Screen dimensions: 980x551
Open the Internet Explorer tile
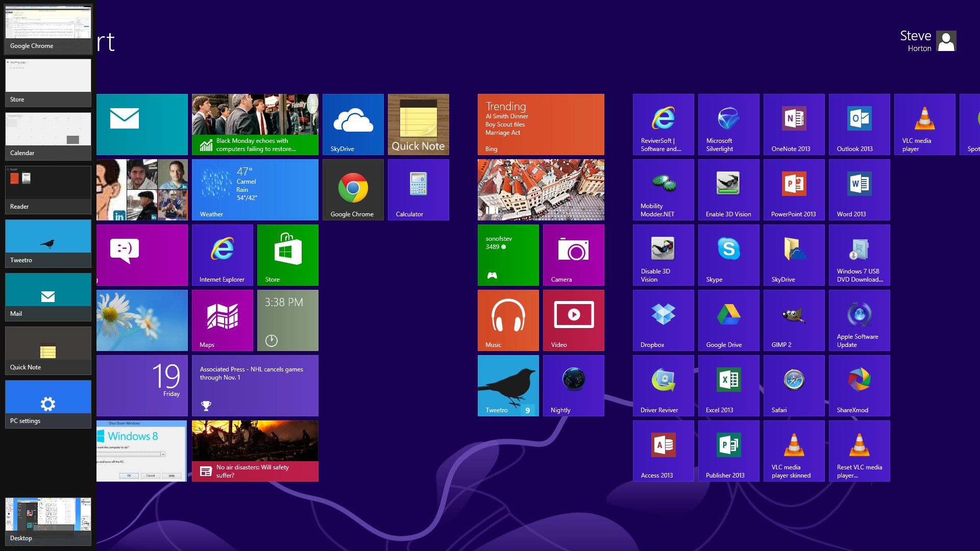(223, 255)
